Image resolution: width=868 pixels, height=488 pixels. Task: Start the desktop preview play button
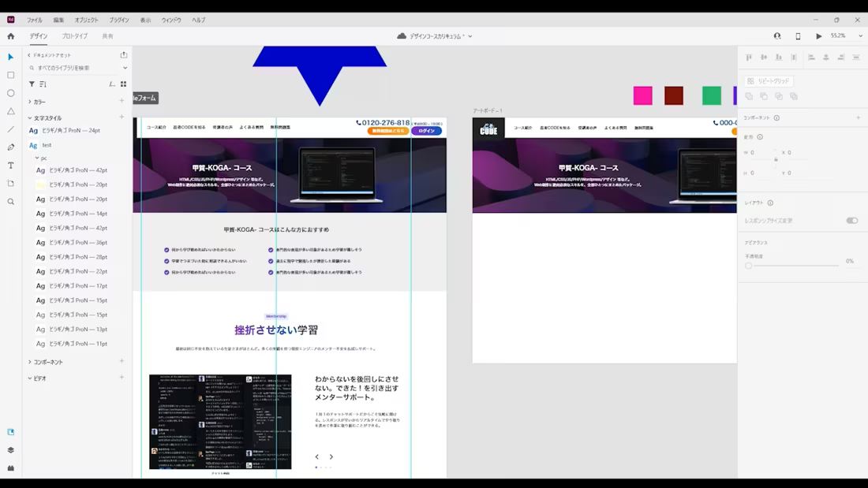[x=819, y=36]
